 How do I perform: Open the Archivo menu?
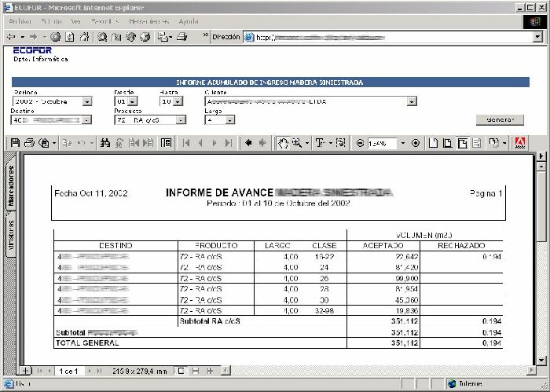(19, 21)
